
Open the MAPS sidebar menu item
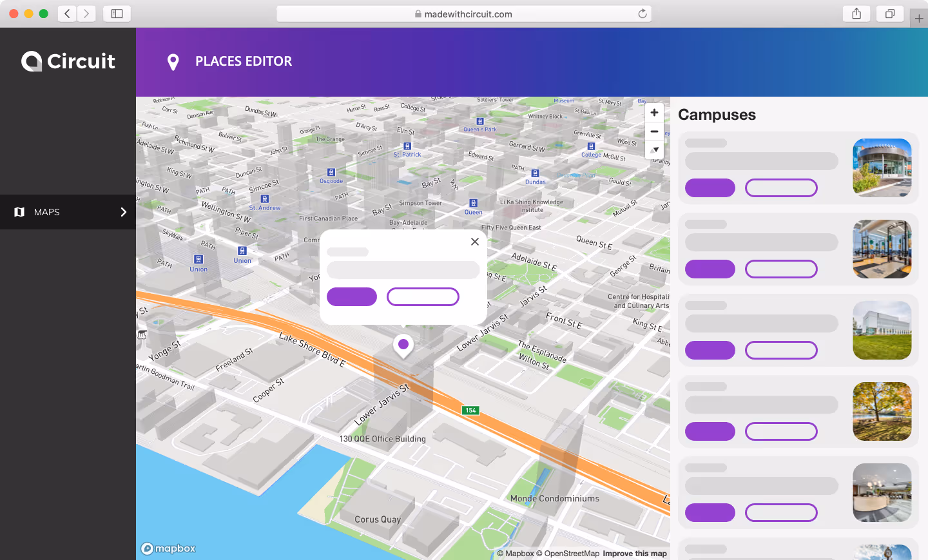(x=68, y=212)
